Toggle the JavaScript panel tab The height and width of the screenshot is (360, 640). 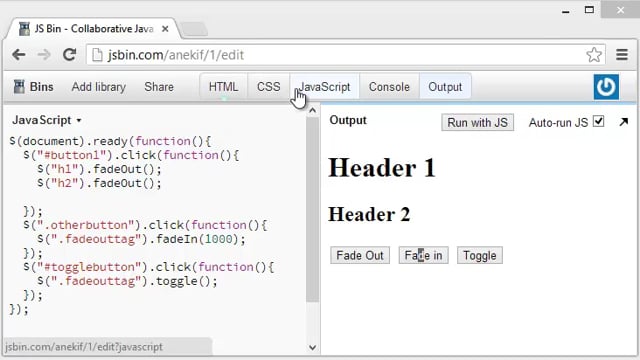(324, 87)
